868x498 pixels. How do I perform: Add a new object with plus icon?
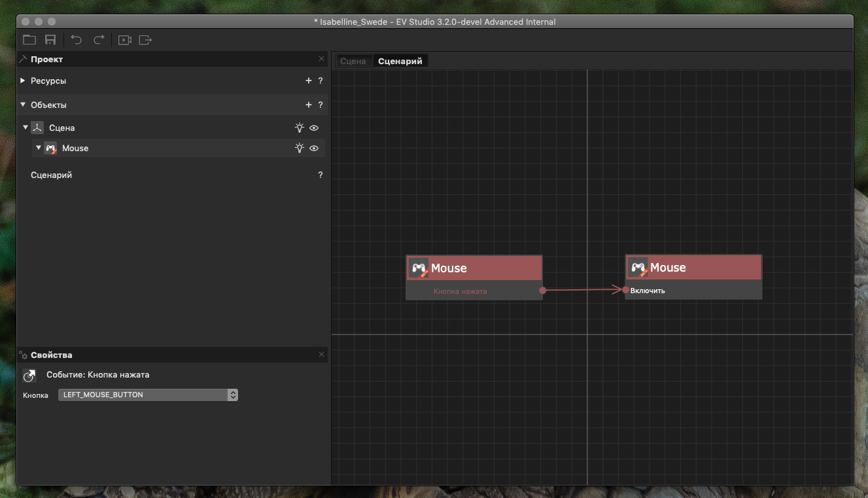coord(309,105)
